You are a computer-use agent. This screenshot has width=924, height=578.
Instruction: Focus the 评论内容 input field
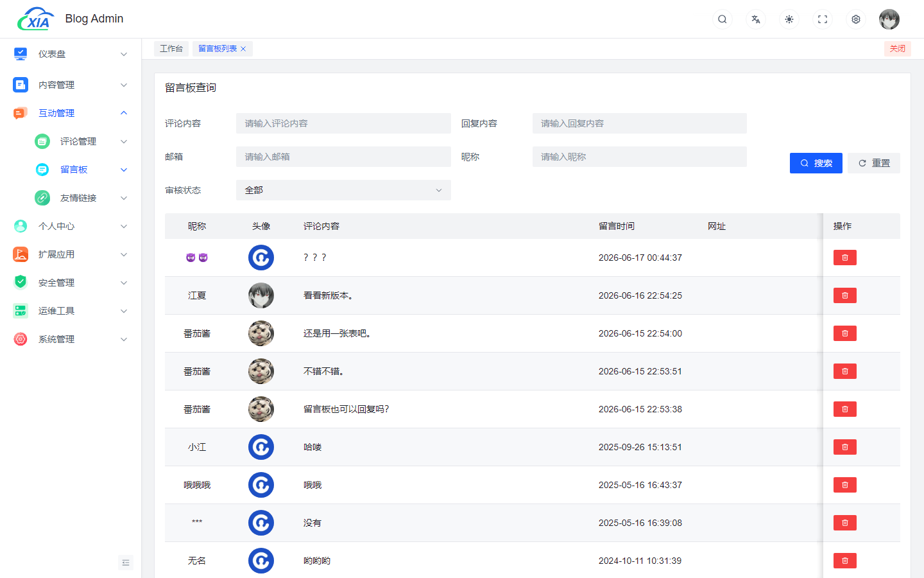343,123
